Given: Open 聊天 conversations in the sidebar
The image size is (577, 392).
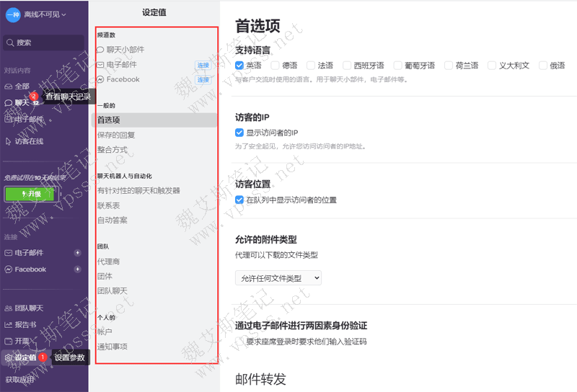Looking at the screenshot, I should 22,102.
